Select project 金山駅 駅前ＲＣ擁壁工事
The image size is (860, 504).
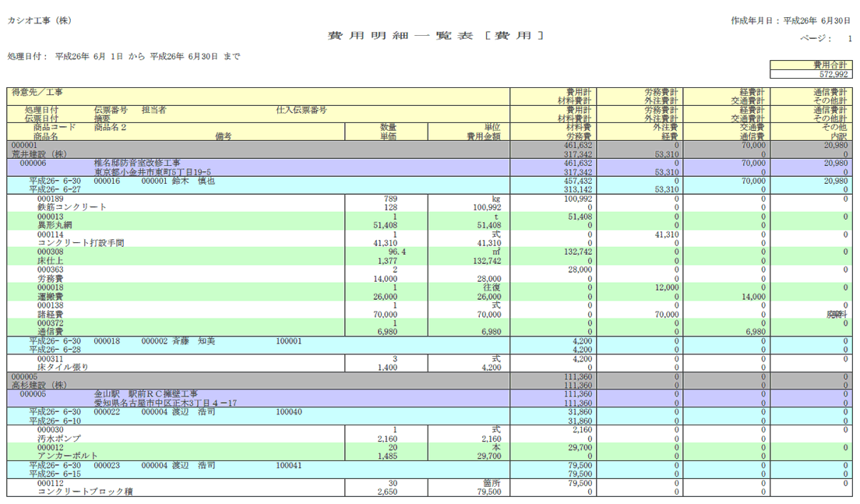point(146,393)
